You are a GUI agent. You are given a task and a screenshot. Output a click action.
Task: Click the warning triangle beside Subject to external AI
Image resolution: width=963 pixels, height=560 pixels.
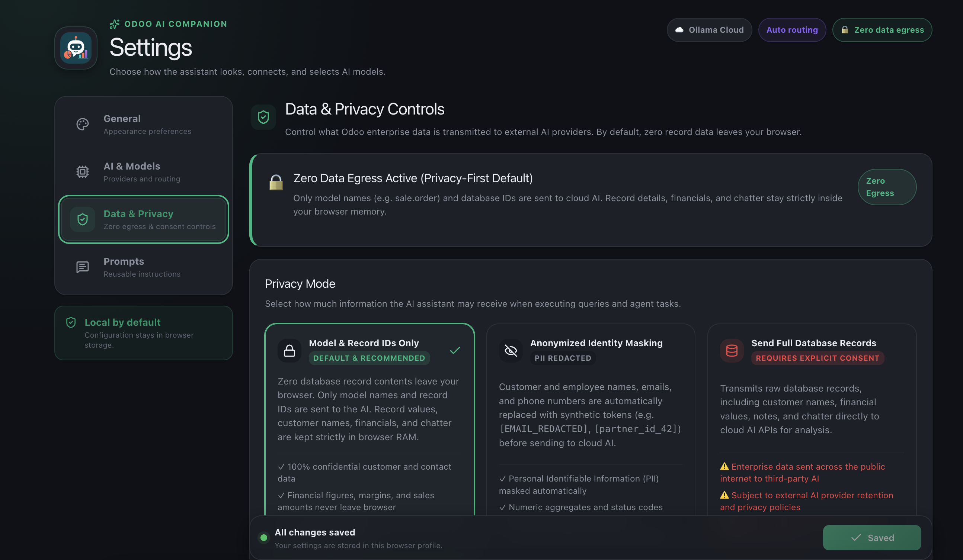coord(724,495)
